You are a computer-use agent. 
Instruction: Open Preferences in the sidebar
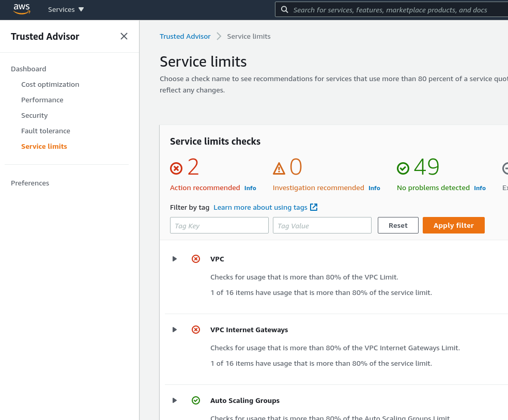pyautogui.click(x=30, y=183)
